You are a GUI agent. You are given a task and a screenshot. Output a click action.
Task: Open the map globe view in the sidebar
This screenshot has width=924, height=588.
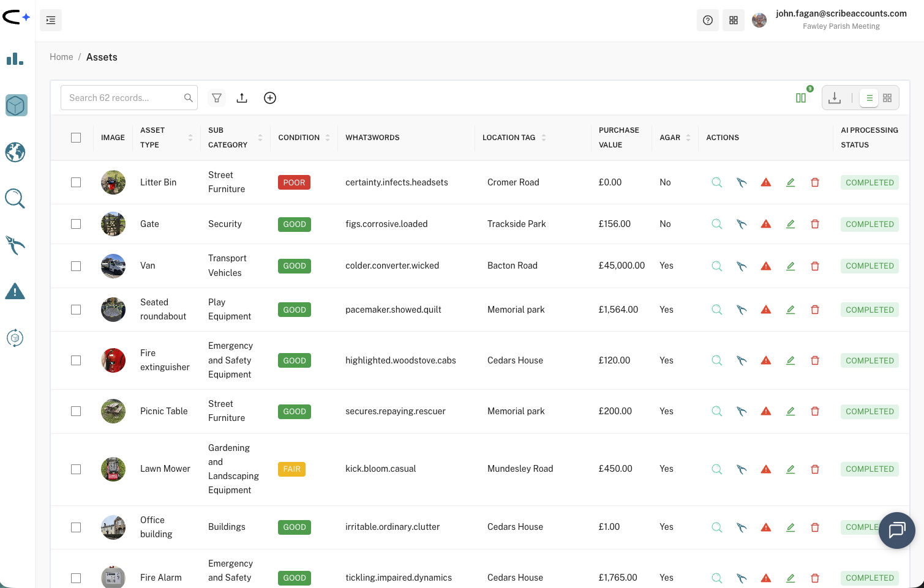tap(16, 152)
